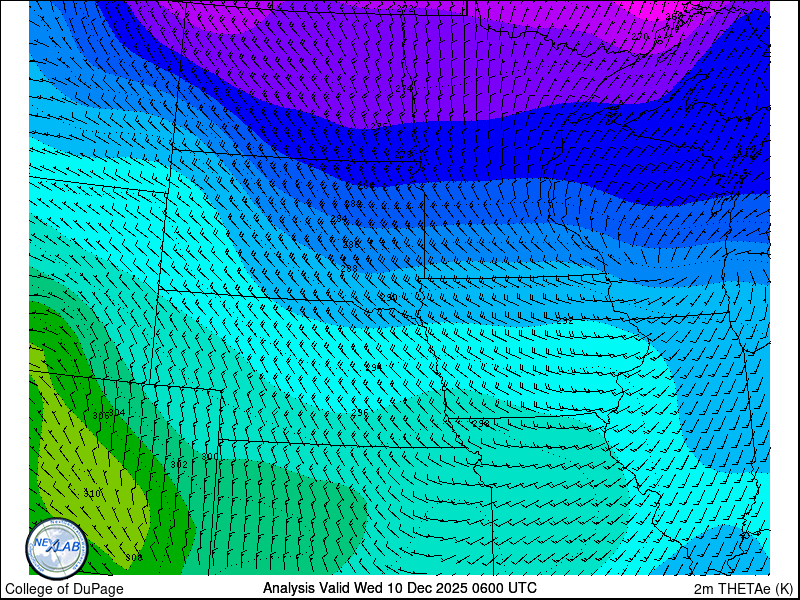Select the 290 contour label
The width and height of the screenshot is (800, 600).
(389, 297)
